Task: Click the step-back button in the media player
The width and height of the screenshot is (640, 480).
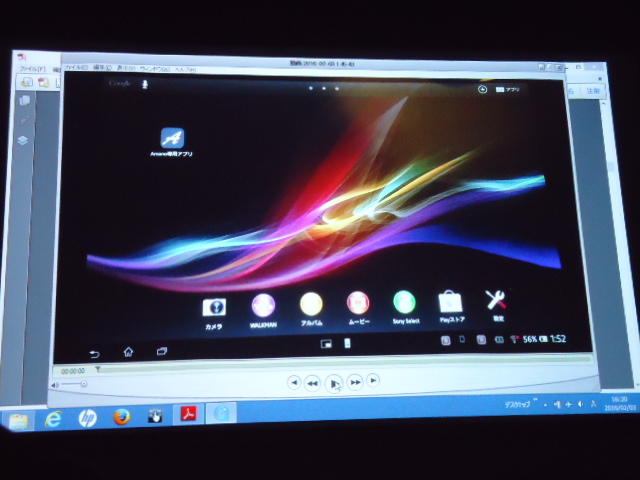Action: (294, 382)
